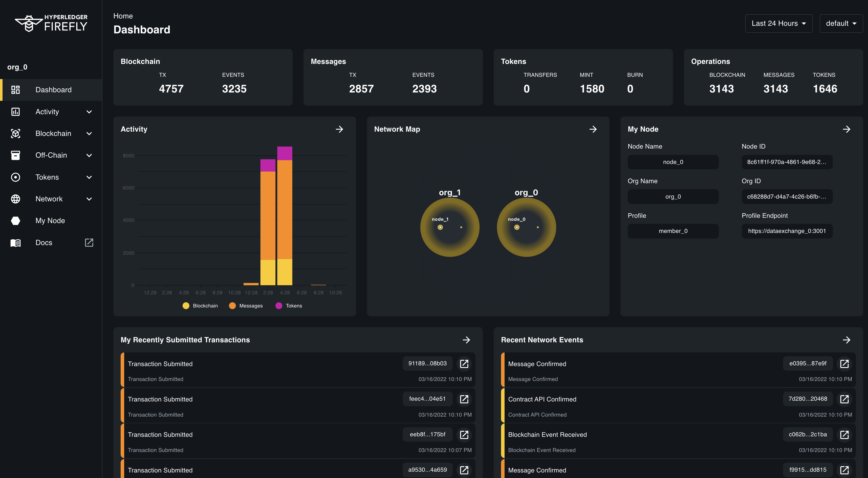This screenshot has width=868, height=478.
Task: Open the Network Map detail view arrow
Action: [593, 129]
